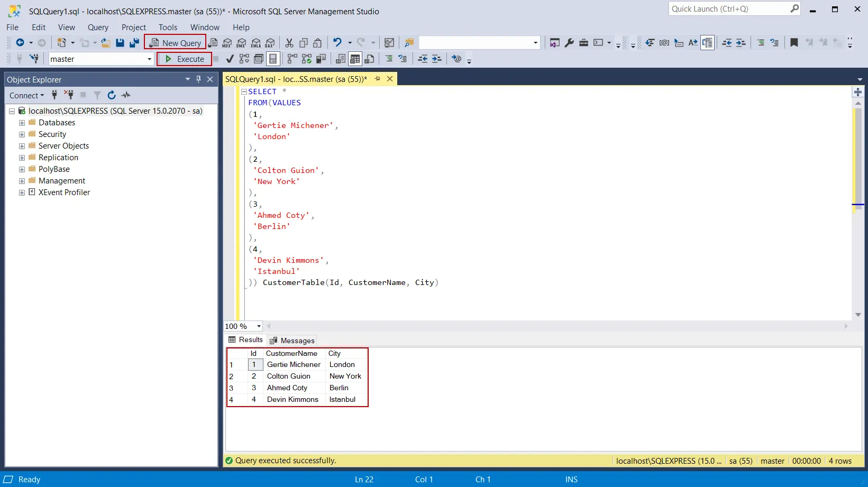
Task: Collapse the localhost\SQLEXPRESS server node
Action: (12, 111)
